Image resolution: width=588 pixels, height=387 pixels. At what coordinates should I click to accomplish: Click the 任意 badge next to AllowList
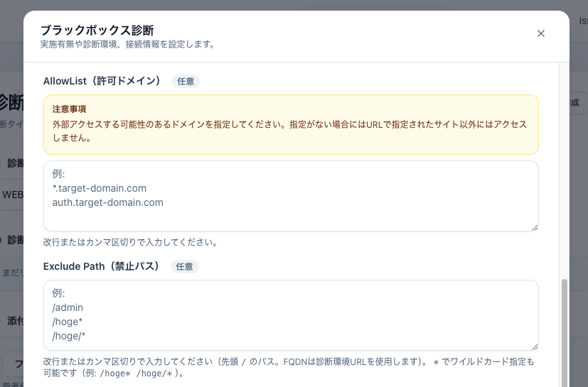point(186,81)
